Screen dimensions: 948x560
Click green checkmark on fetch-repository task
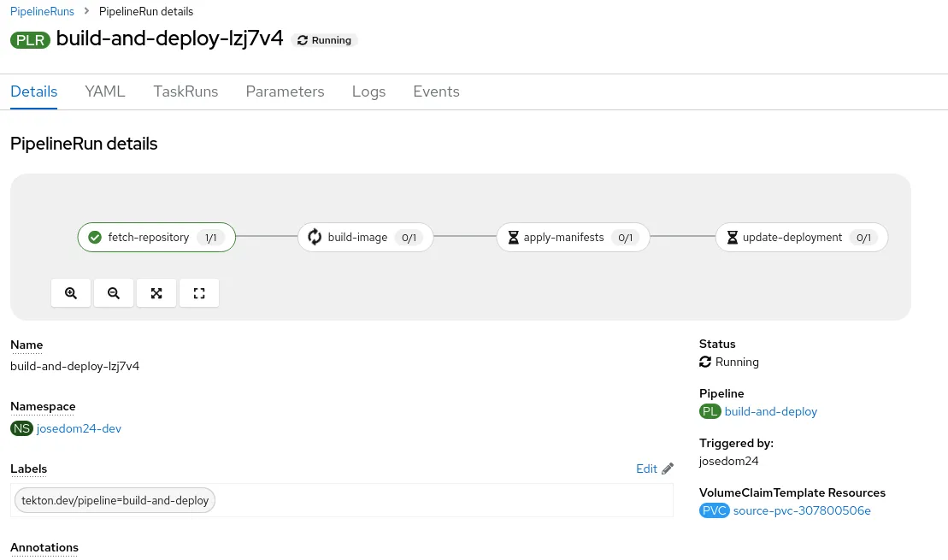point(95,238)
